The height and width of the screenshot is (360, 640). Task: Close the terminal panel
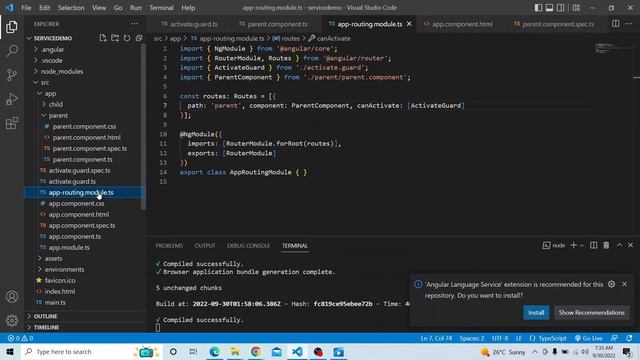[x=631, y=245]
